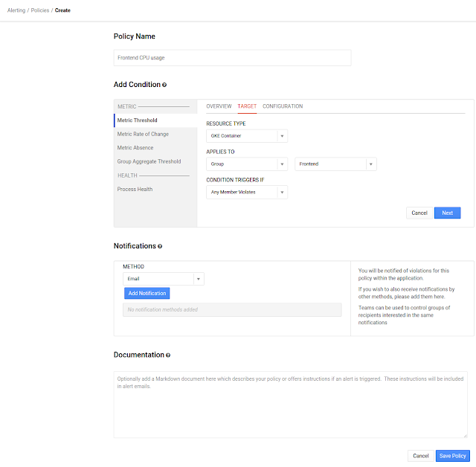Click the Policy Name input field
This screenshot has width=476, height=467.
click(232, 58)
